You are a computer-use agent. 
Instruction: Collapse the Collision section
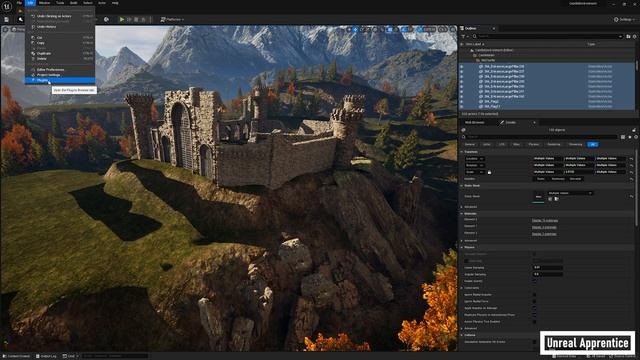point(462,335)
